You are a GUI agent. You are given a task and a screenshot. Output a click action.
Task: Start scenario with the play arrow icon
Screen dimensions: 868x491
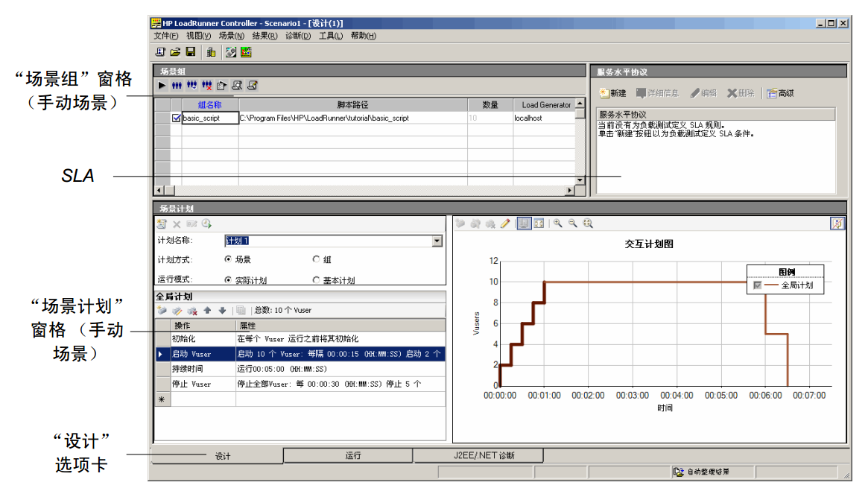(x=162, y=85)
